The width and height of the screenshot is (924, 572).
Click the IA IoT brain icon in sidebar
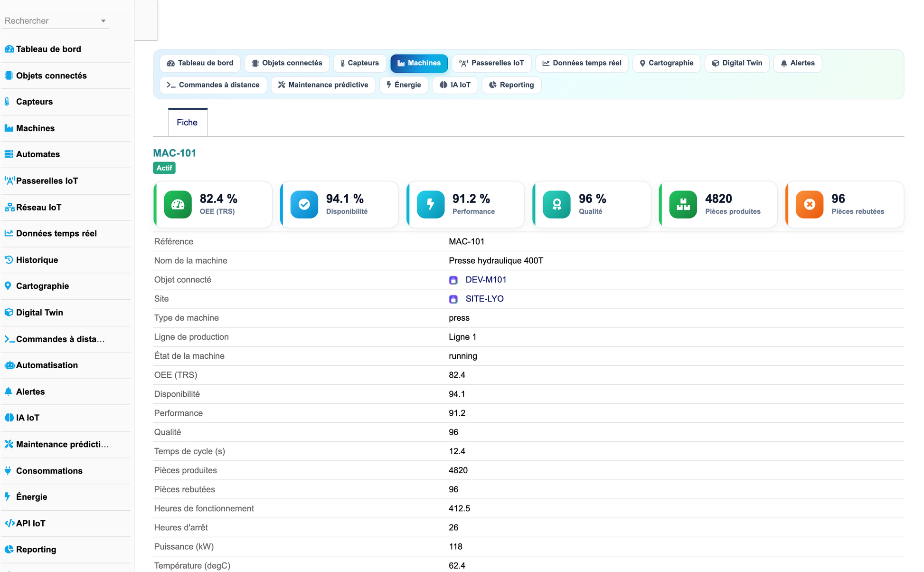9,418
